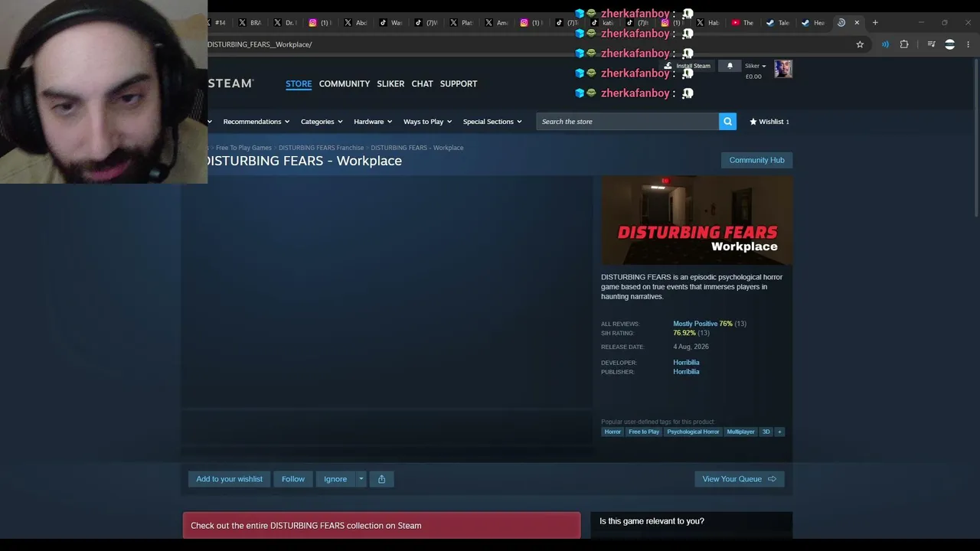980x551 pixels.
Task: Click the 76.92% SIH rating value
Action: click(684, 333)
